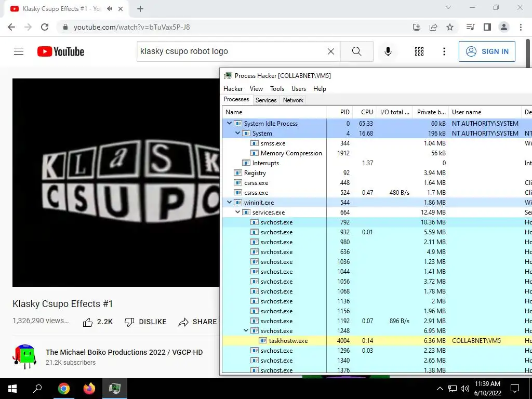Image resolution: width=532 pixels, height=399 pixels.
Task: Open the YouTube settings three-dot menu
Action: coord(444,51)
